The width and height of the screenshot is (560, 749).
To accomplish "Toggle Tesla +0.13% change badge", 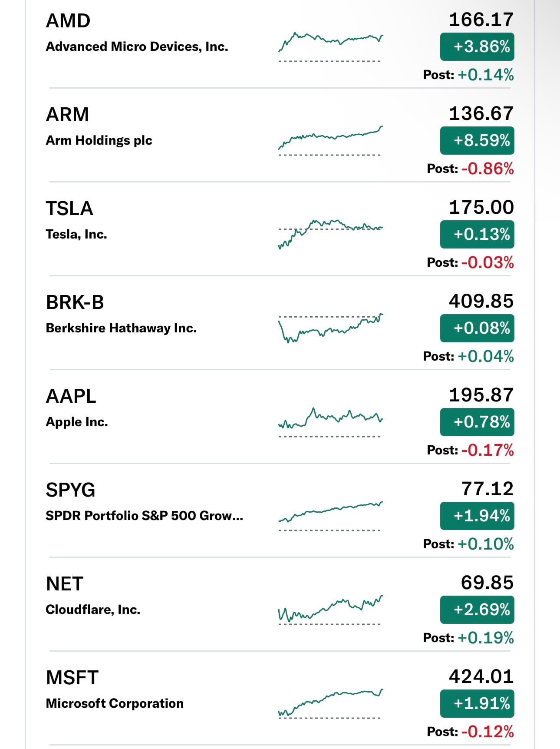I will pos(477,234).
